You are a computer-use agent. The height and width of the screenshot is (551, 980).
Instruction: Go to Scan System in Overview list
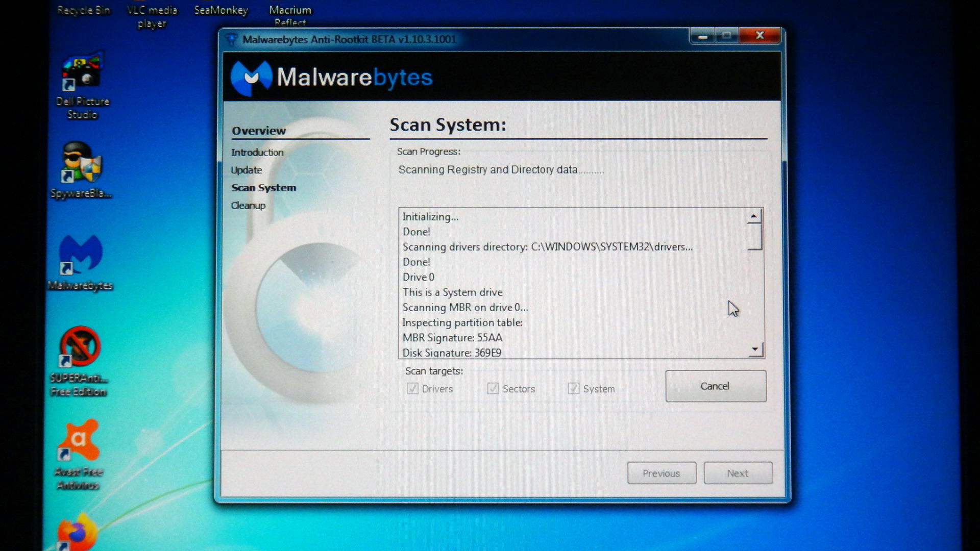point(263,188)
